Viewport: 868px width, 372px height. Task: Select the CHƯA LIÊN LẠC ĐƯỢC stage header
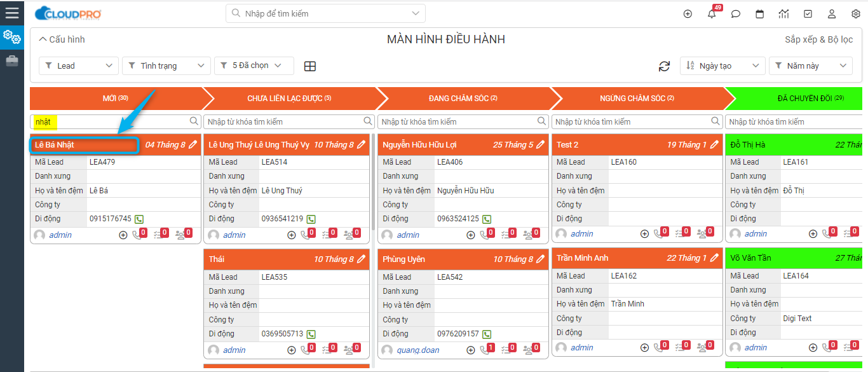289,99
